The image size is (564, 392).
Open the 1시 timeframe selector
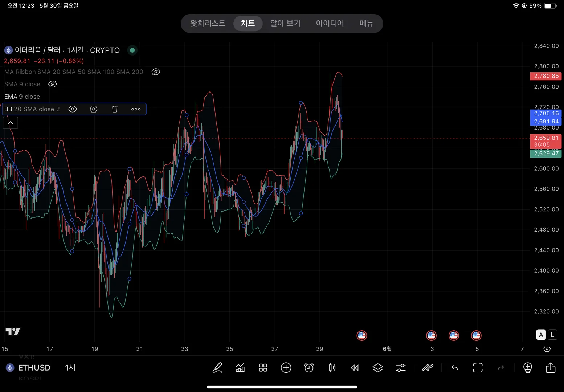70,368
